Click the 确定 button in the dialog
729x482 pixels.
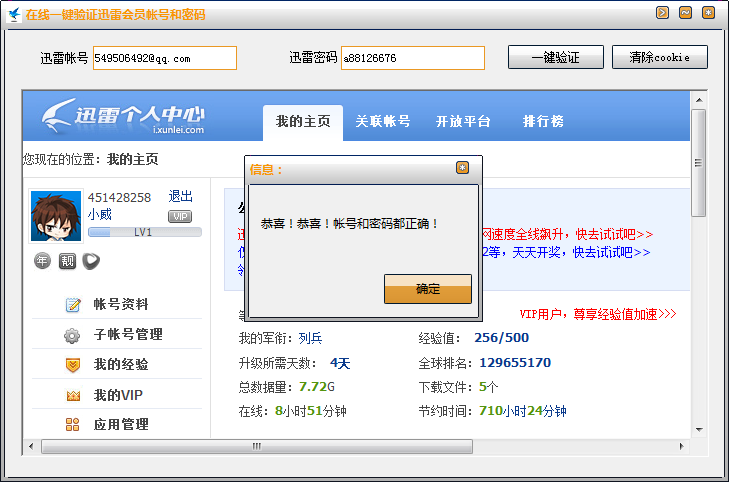pos(428,289)
